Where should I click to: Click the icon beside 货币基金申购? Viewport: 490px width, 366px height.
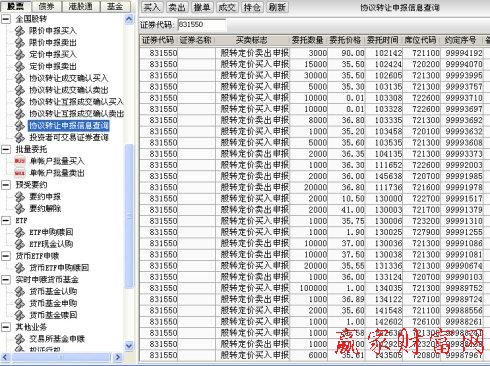pyautogui.click(x=20, y=303)
